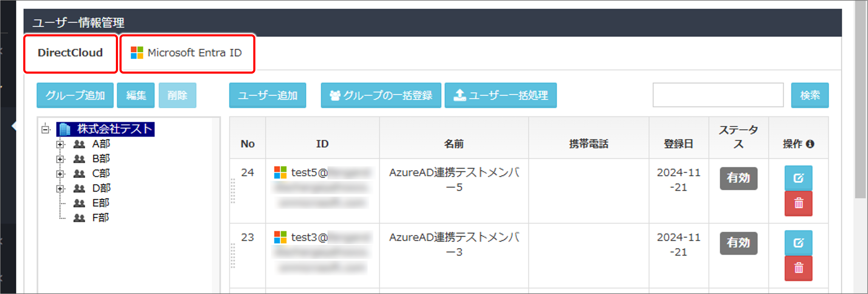The height and width of the screenshot is (294, 868).
Task: Click the upload icon on ユーザー一括処理 button
Action: pos(460,95)
